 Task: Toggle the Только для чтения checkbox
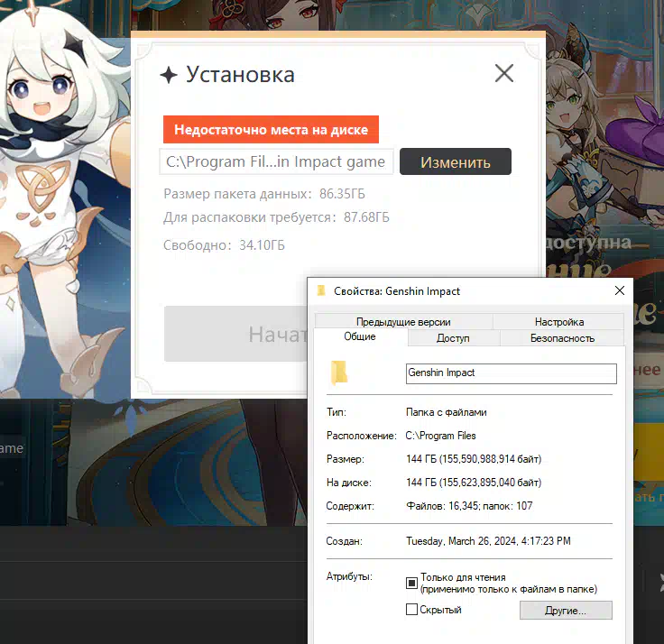[x=411, y=583]
